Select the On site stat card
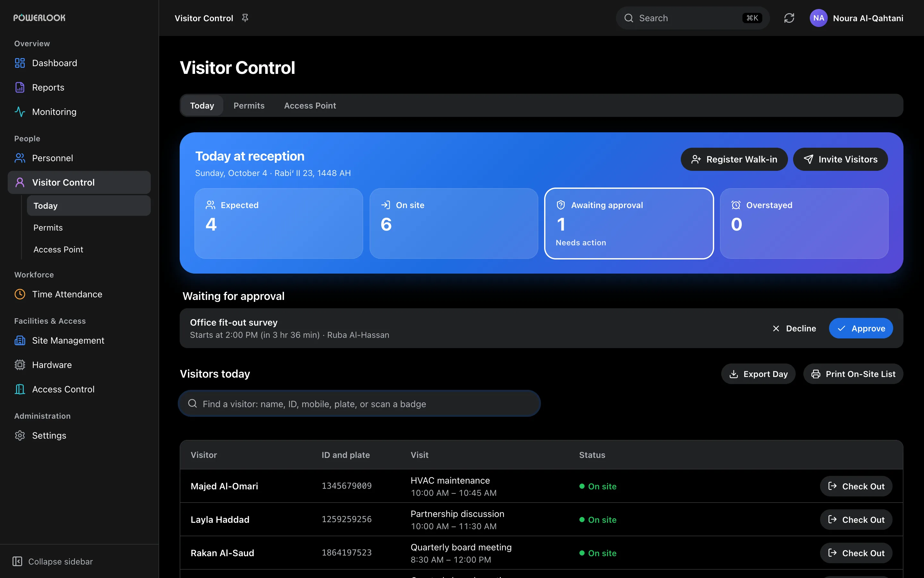Viewport: 924px width, 578px height. [x=454, y=223]
